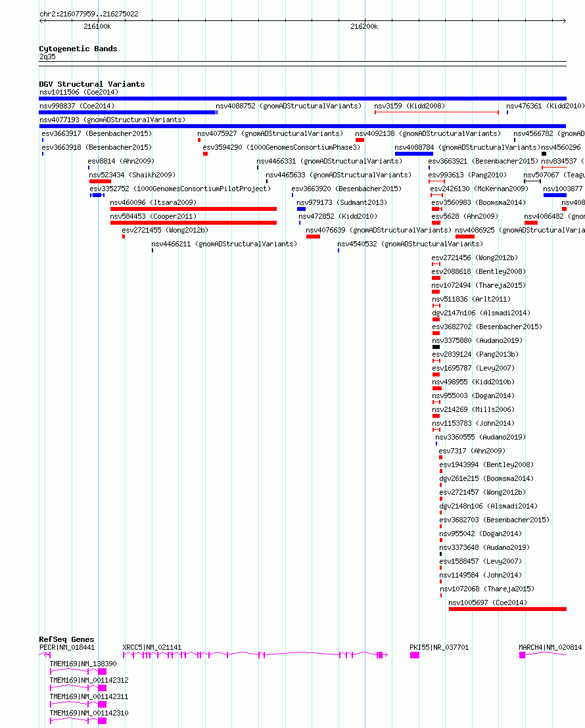585x728 pixels.
Task: Open nsv4465633 gnomAD variant label
Action: 339,175
